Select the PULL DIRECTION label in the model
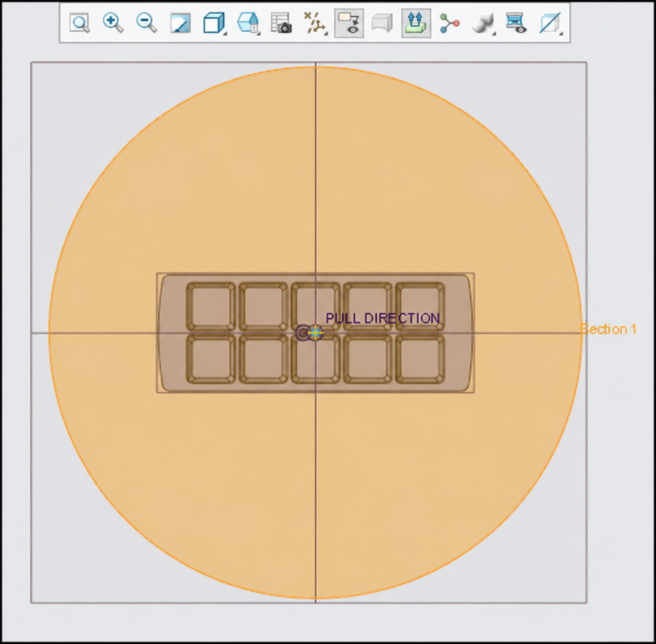The height and width of the screenshot is (644, 656). click(x=382, y=318)
